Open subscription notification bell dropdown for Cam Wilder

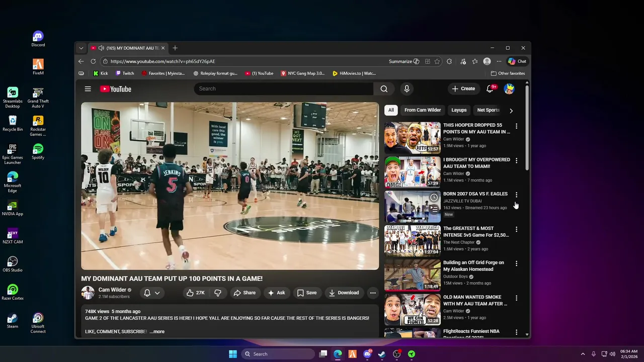point(152,293)
